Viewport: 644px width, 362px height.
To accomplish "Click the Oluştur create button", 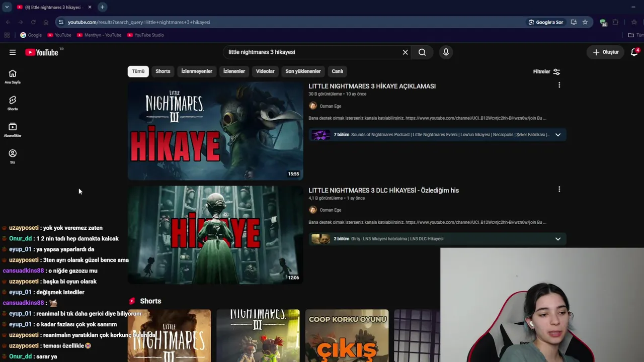I will click(606, 52).
